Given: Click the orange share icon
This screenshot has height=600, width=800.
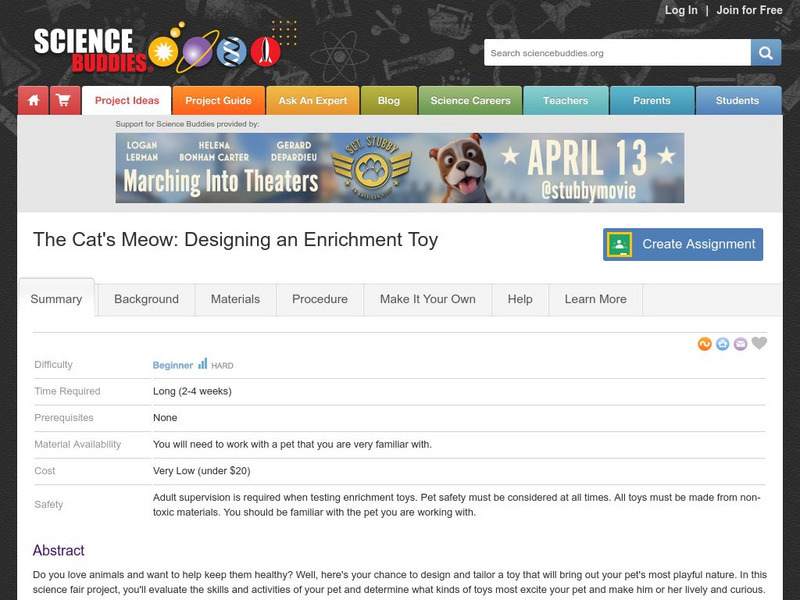Looking at the screenshot, I should tap(705, 344).
